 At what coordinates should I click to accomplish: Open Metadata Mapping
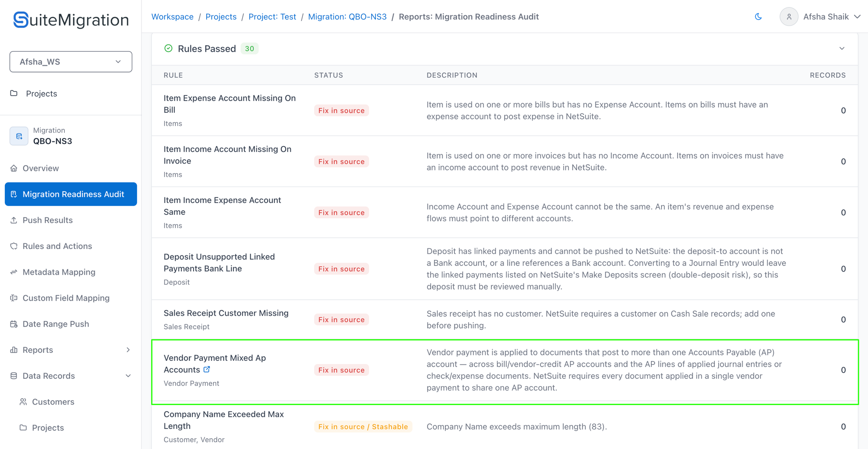click(59, 272)
